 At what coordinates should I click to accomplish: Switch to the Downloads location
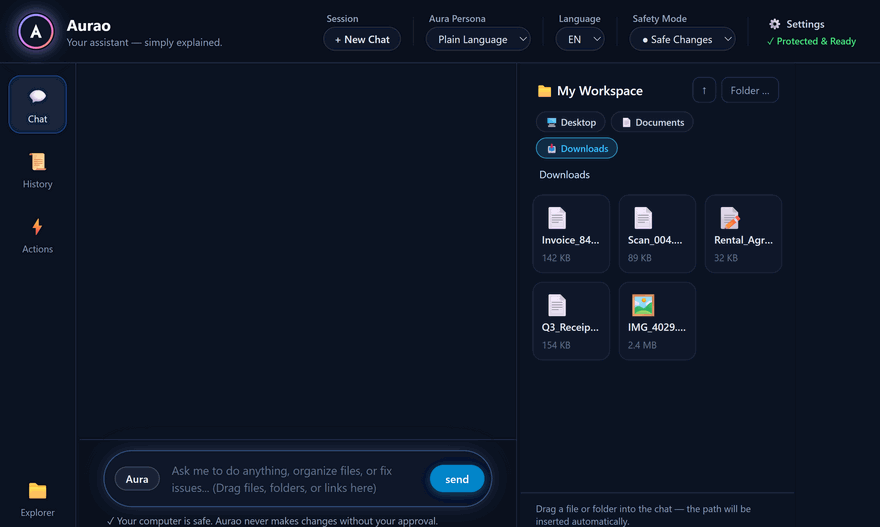pos(577,148)
